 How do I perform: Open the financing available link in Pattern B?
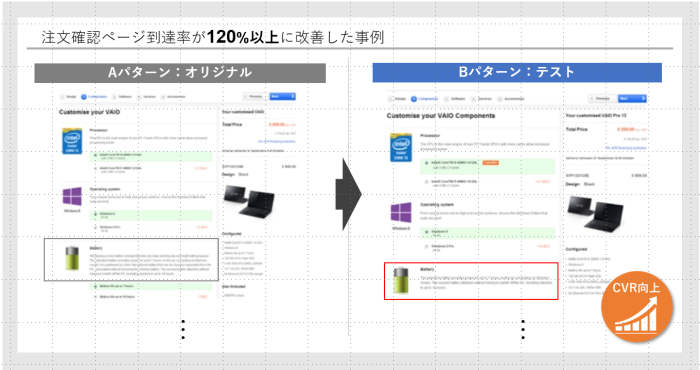625,148
